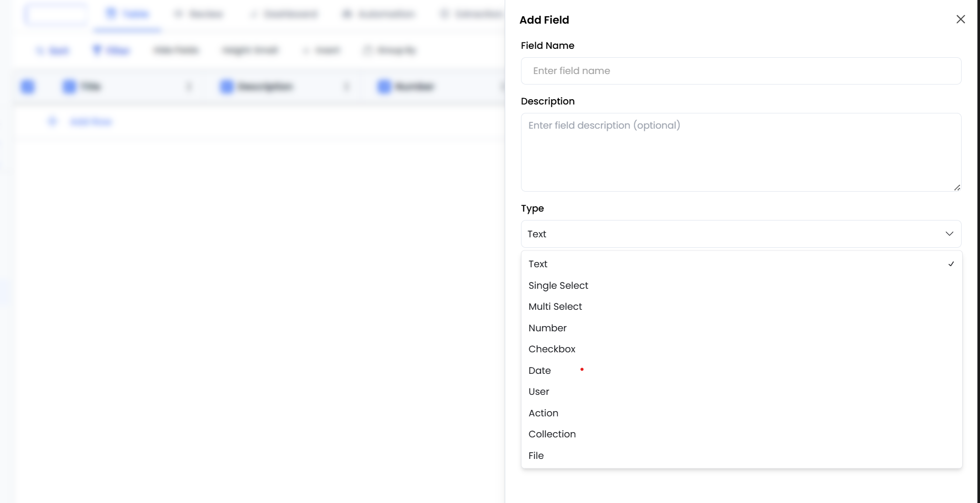The image size is (980, 503).
Task: Click the Dashboard tab icon
Action: coord(254,13)
